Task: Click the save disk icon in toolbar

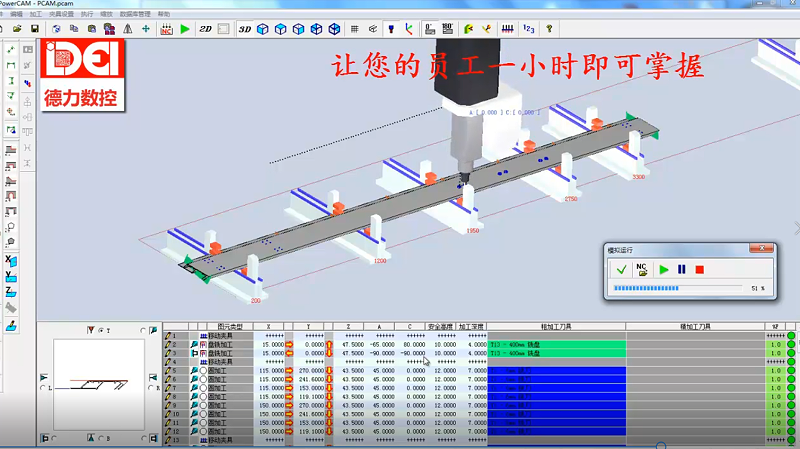Action: coord(34,29)
